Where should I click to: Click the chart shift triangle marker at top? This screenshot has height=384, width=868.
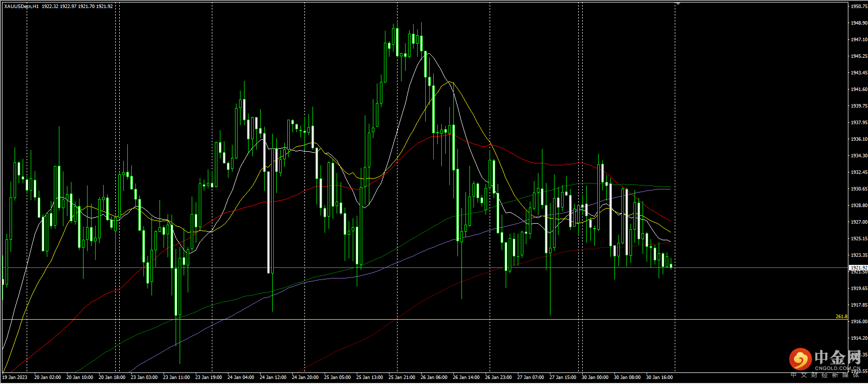[x=678, y=4]
